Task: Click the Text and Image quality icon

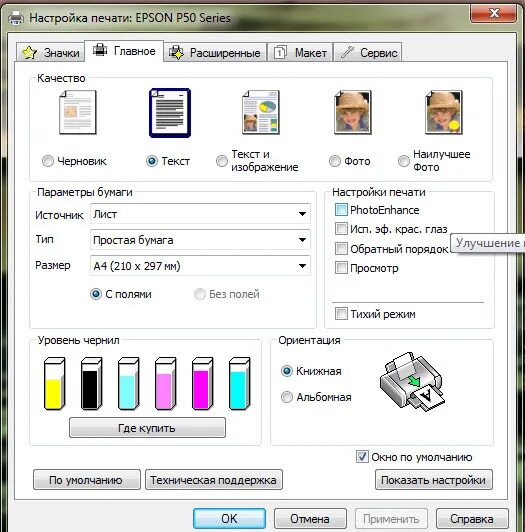Action: 261,112
